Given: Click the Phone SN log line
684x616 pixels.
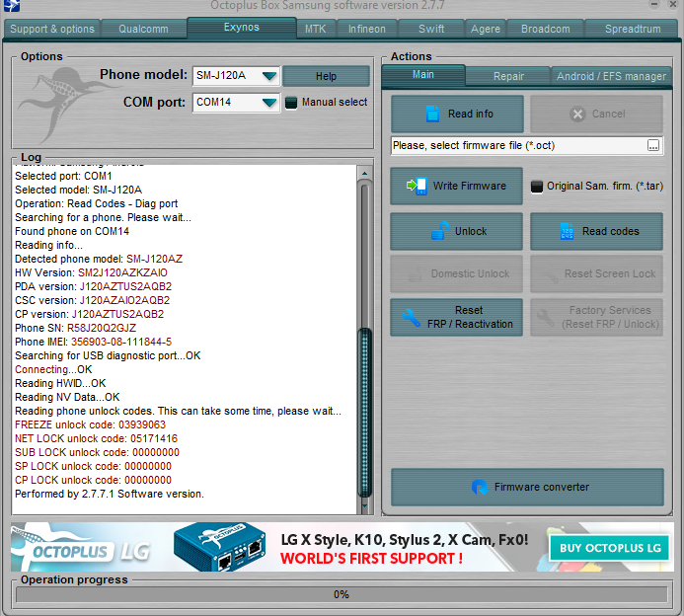Looking at the screenshot, I should coord(75,328).
